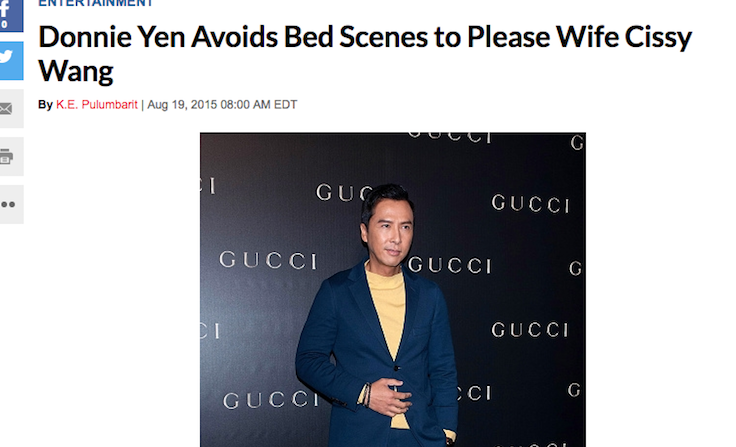This screenshot has height=447, width=736.
Task: Print the article with printer icon
Action: pos(10,156)
